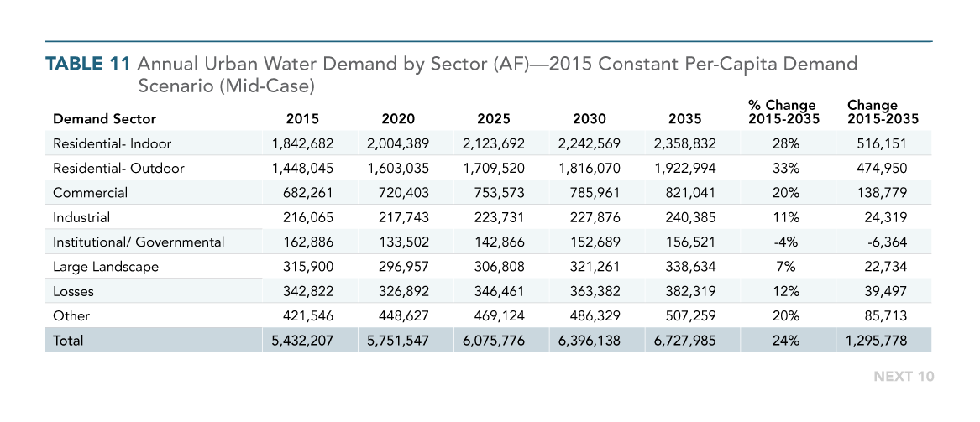Screen dimensions: 980x422
Task: Click the 2025 column header
Action: click(492, 119)
